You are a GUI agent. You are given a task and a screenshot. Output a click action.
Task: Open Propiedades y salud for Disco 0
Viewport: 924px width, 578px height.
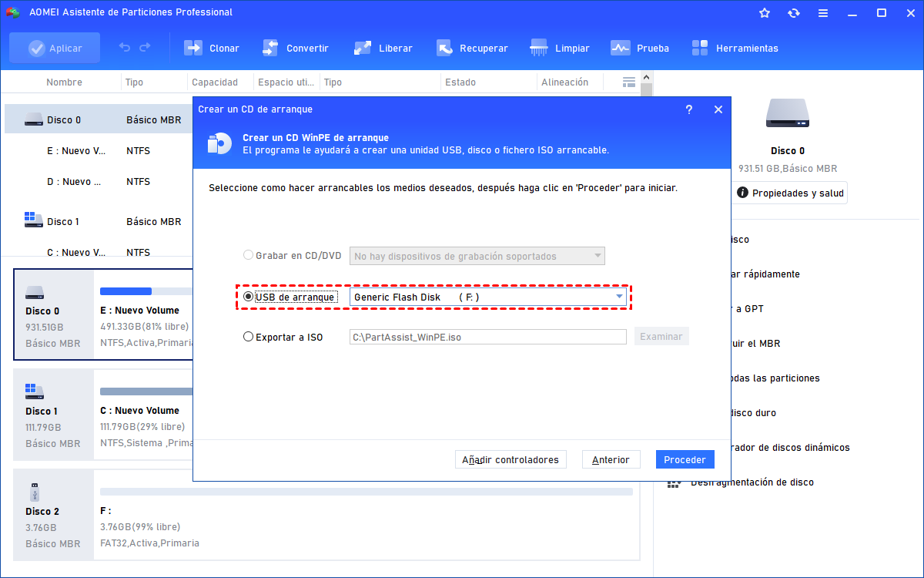pyautogui.click(x=790, y=193)
